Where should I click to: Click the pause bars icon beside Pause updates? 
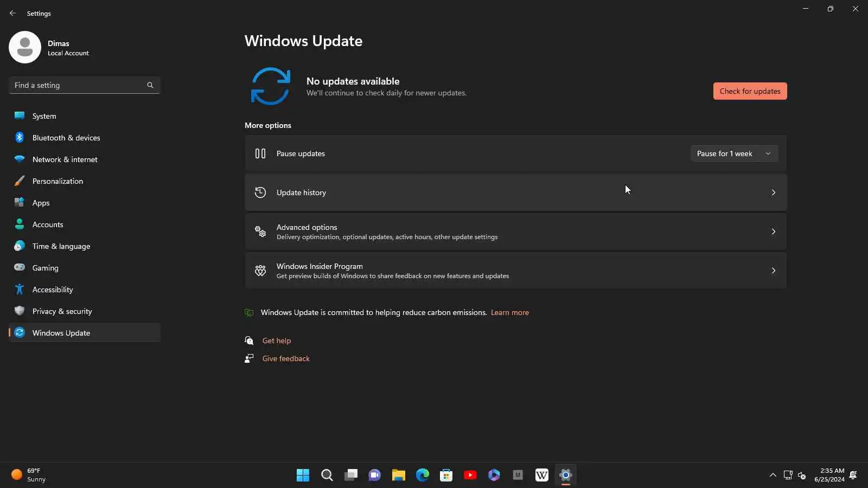[260, 153]
